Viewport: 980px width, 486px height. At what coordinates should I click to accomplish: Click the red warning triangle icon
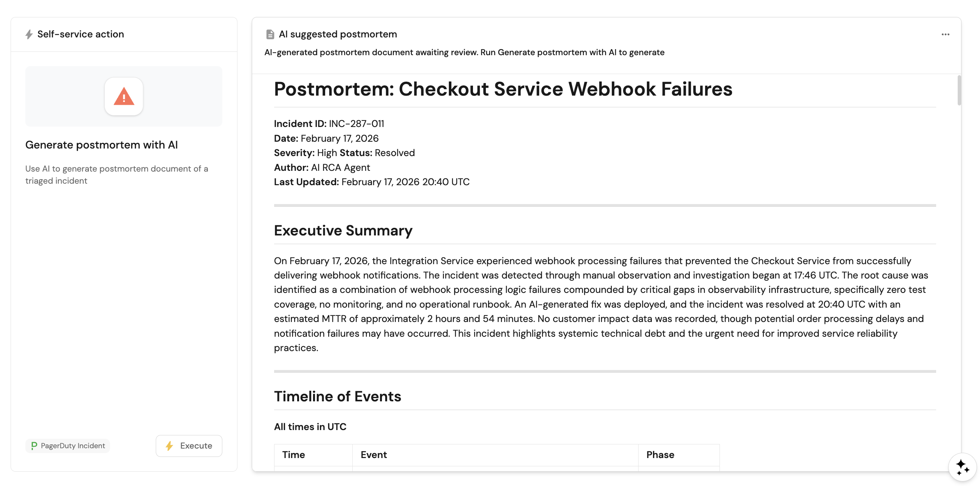click(124, 97)
